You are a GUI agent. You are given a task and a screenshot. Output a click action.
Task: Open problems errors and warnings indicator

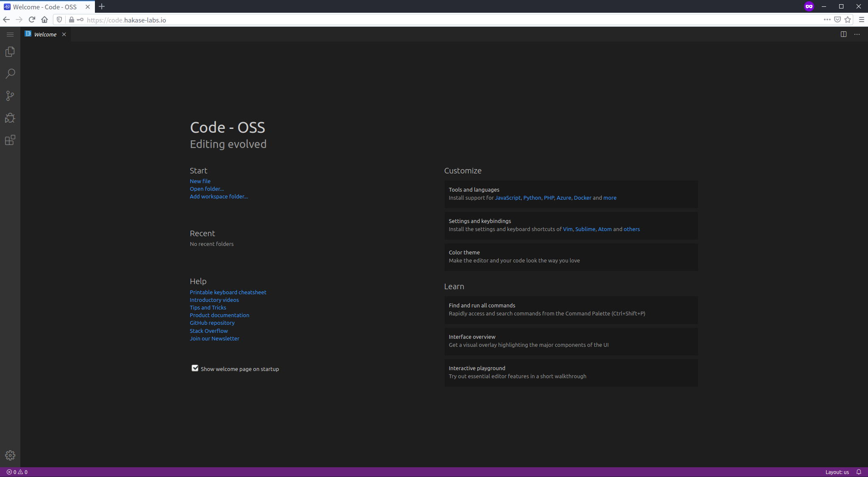point(17,472)
